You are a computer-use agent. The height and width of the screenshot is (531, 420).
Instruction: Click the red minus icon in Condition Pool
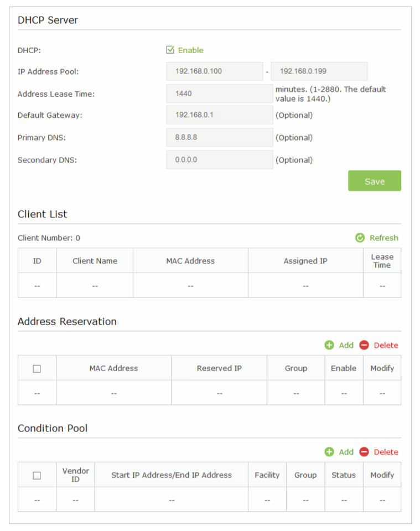[x=364, y=452]
